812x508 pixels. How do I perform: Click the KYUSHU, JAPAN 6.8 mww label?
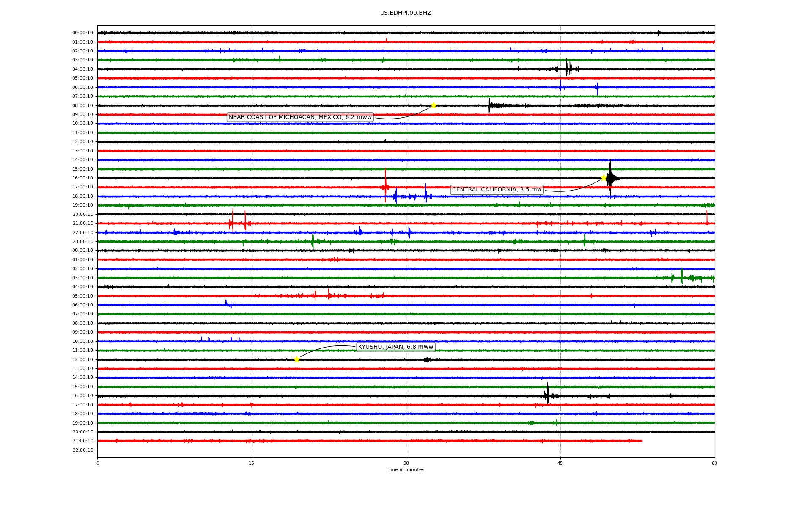point(395,347)
